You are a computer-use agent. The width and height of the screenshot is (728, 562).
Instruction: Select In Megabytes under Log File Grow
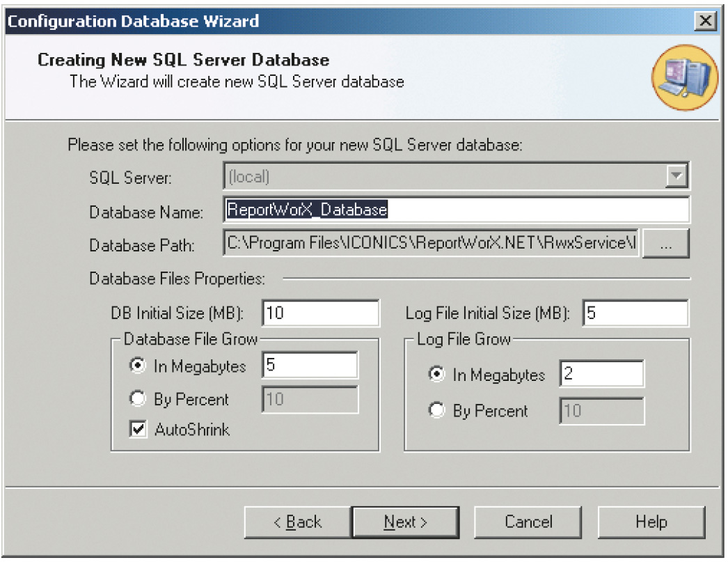(x=436, y=374)
